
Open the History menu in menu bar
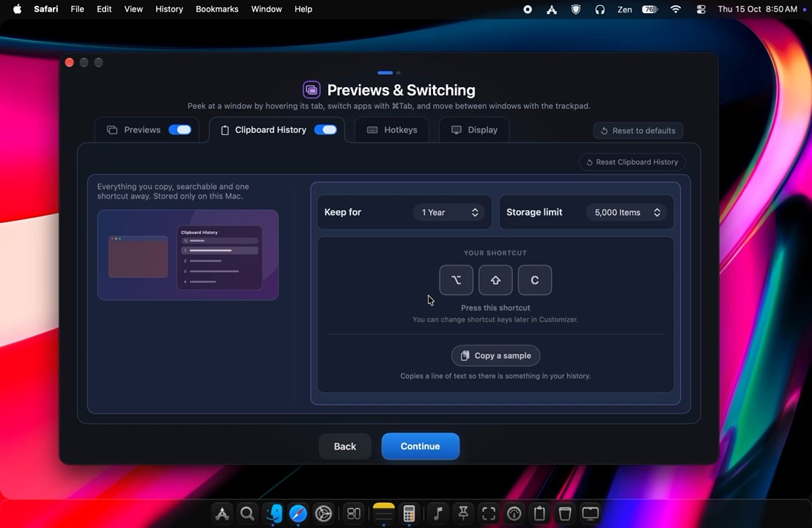[x=169, y=10]
